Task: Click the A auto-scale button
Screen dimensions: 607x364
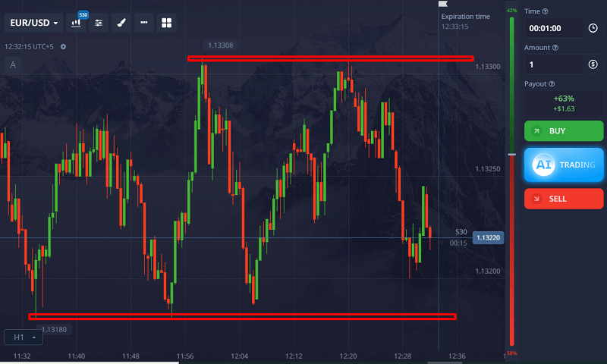Action: pyautogui.click(x=13, y=64)
